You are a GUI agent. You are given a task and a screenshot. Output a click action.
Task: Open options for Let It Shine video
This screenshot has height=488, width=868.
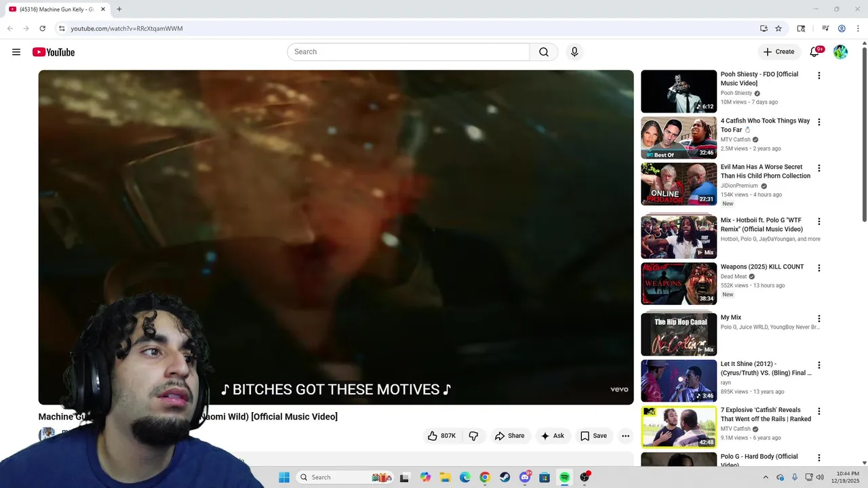818,365
